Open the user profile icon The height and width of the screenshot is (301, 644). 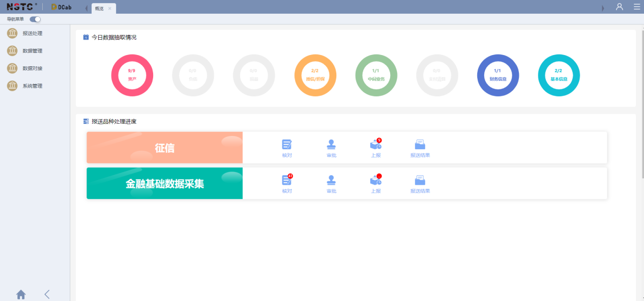(x=619, y=7)
